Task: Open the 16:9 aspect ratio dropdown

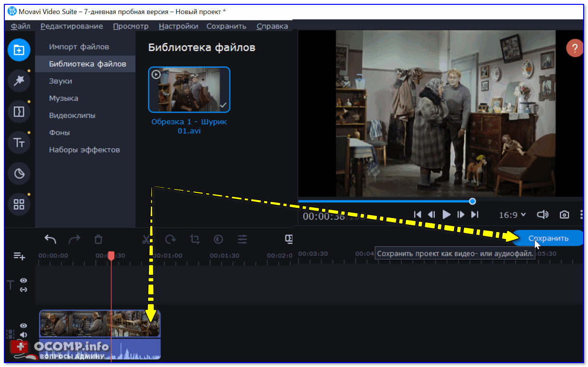Action: (512, 215)
